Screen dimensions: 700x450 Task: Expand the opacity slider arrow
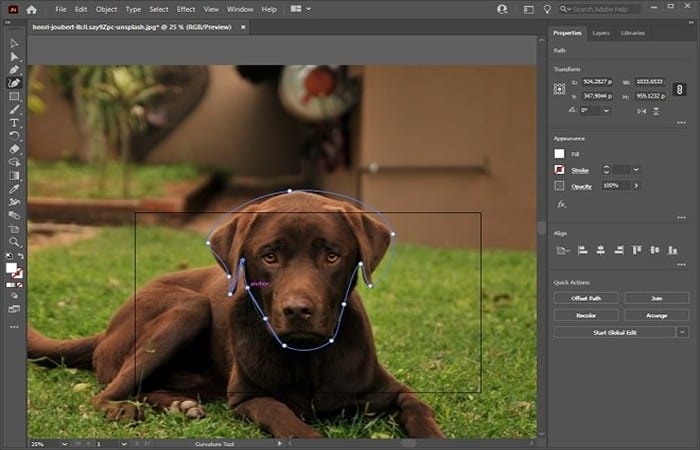pos(636,185)
